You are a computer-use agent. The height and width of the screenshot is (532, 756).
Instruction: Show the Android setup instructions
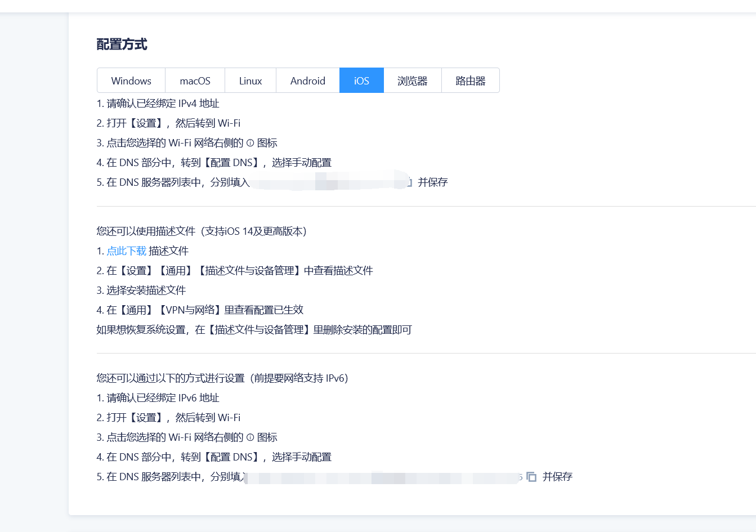(308, 81)
